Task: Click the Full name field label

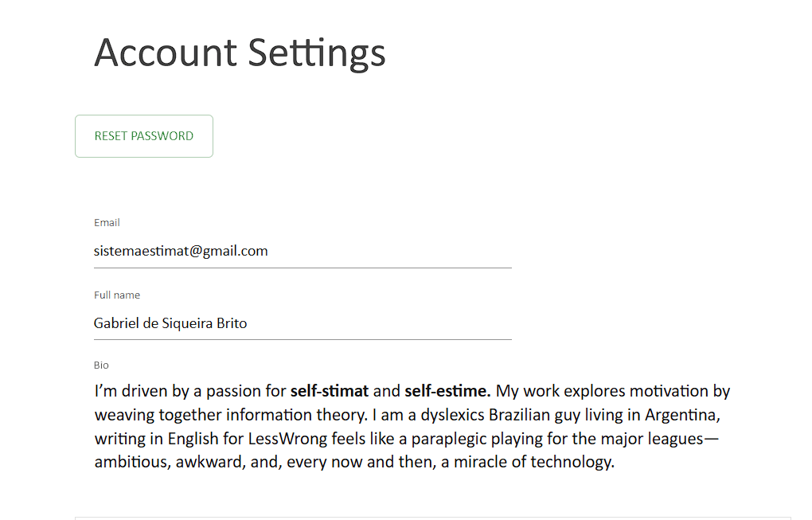Action: click(117, 295)
